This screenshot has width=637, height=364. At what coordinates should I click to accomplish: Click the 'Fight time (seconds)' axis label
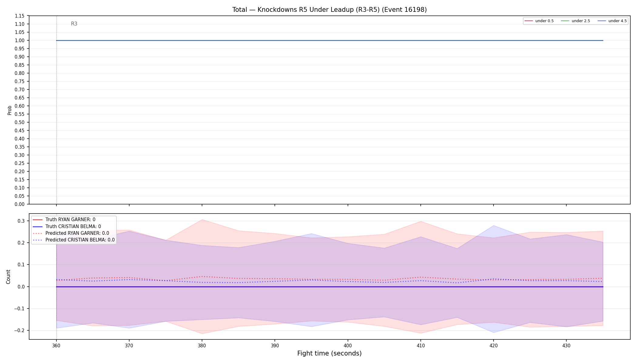click(x=329, y=353)
